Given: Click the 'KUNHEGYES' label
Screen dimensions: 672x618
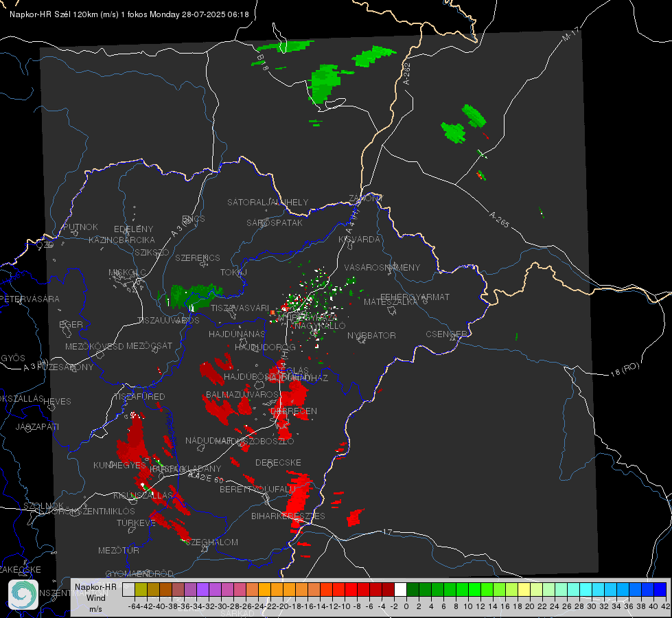Looking at the screenshot, I should pos(119,465).
